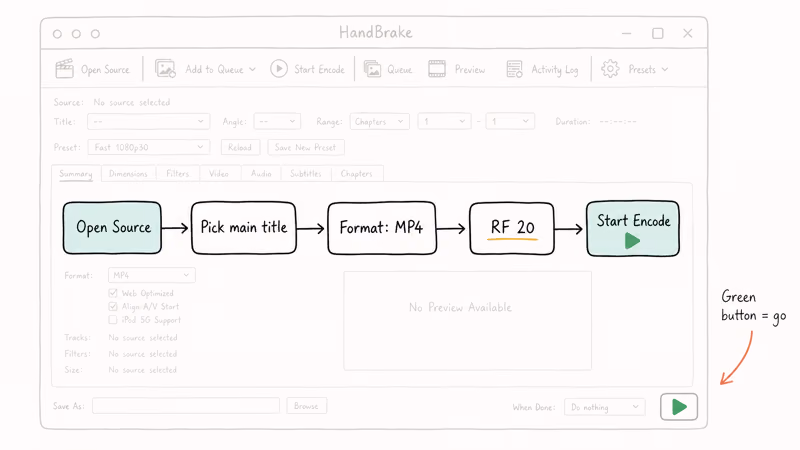This screenshot has height=450, width=800.
Task: Click the Save As input field
Action: [186, 406]
